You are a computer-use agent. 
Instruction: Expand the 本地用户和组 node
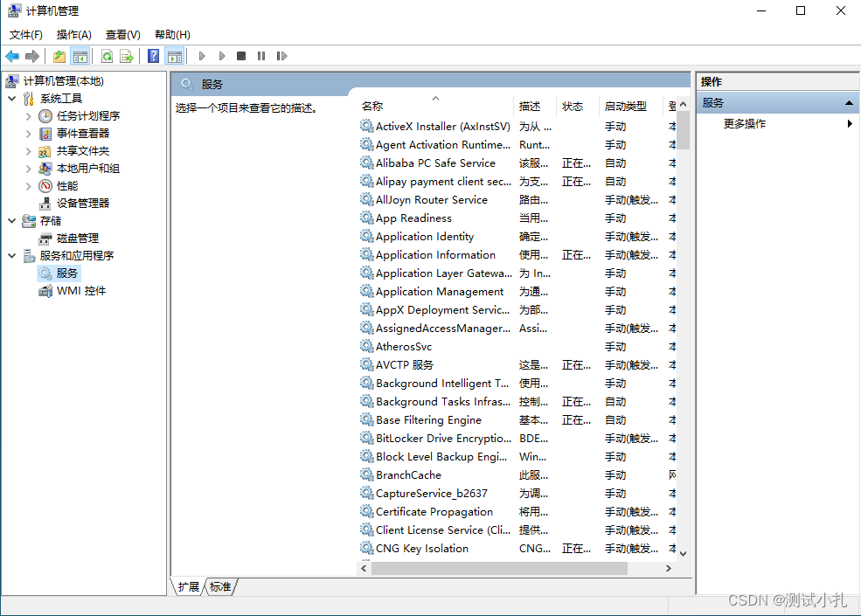pyautogui.click(x=29, y=169)
